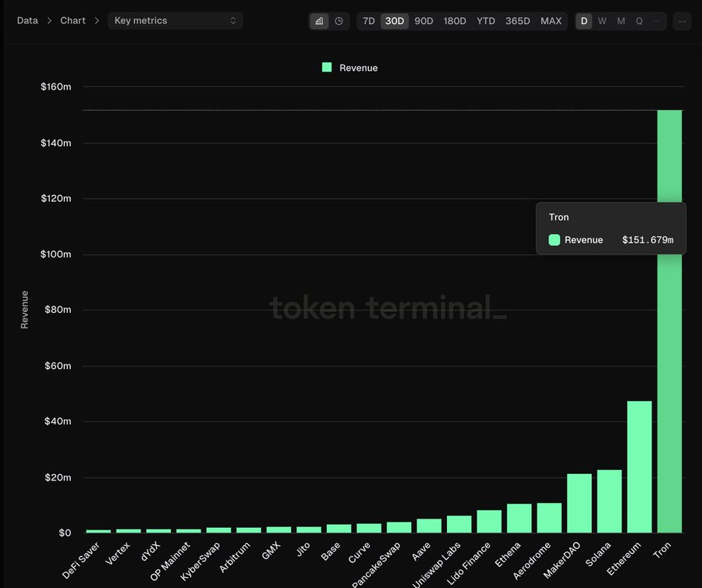Toggle the Revenue legend color swatch
The image size is (702, 588).
pos(327,68)
